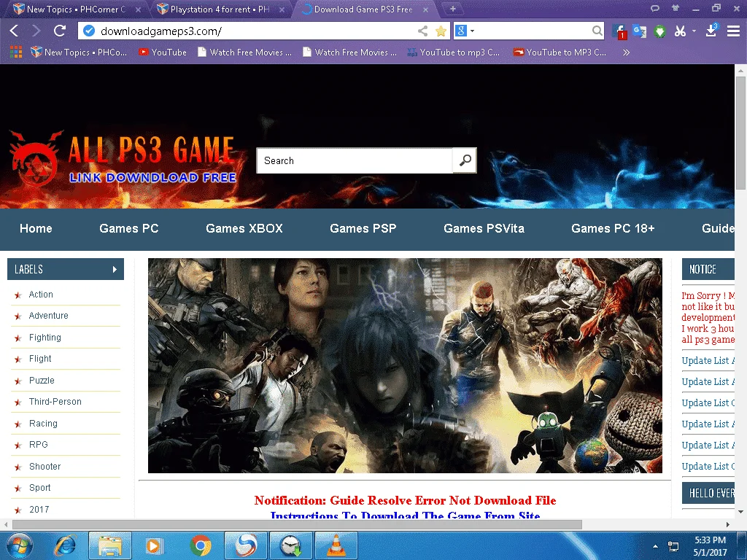Click the scissors screenshot tool icon
This screenshot has height=560, width=747.
(681, 31)
